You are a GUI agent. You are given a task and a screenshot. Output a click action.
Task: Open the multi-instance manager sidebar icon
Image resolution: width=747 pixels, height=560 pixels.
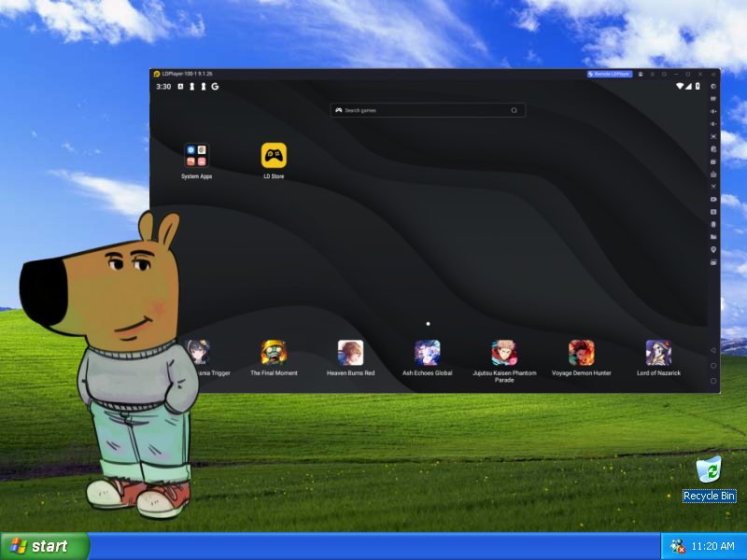click(x=713, y=161)
